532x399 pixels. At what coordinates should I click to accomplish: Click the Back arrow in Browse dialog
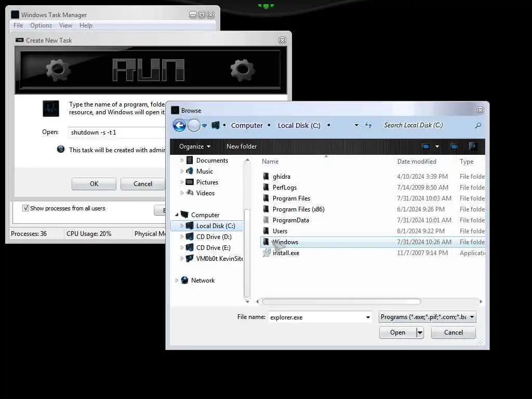pos(179,126)
